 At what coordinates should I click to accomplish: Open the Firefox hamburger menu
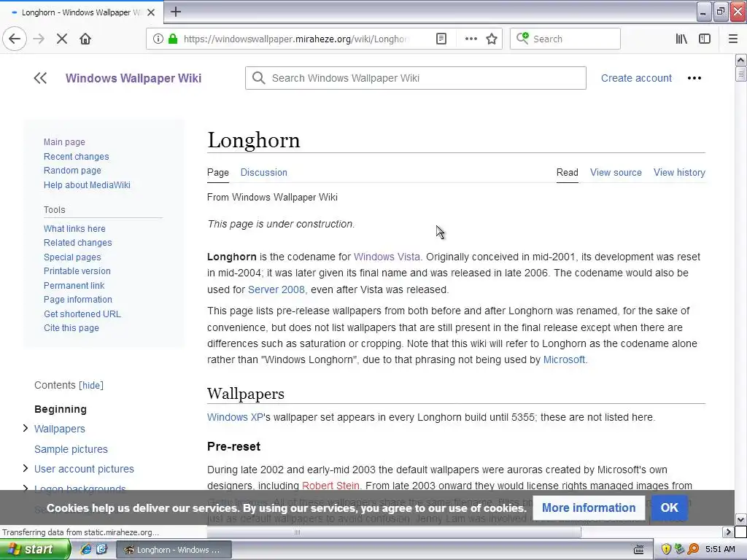point(733,39)
